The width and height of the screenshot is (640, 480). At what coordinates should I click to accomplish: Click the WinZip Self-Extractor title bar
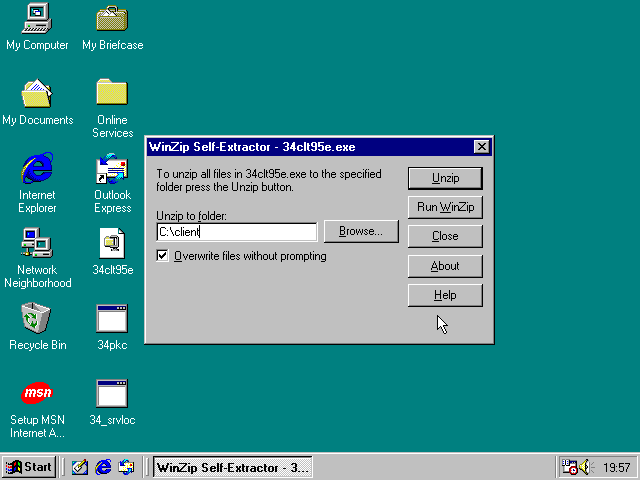click(310, 147)
